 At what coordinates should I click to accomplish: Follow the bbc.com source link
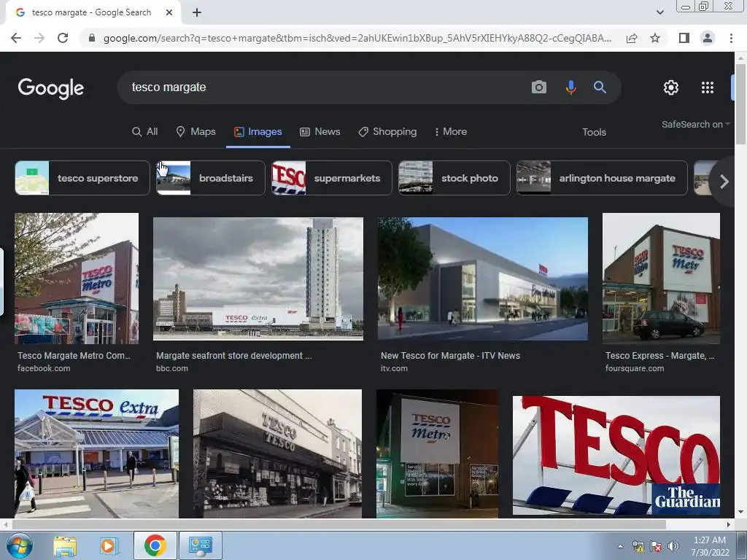[x=172, y=368]
